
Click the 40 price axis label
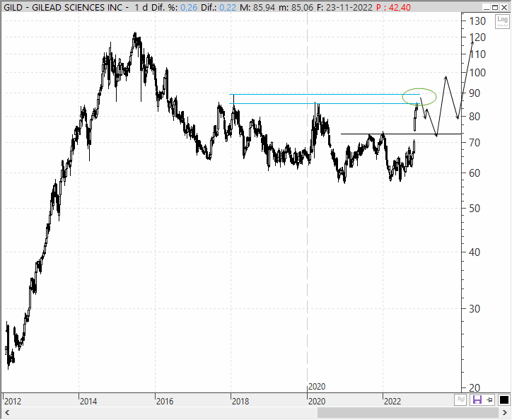click(x=475, y=252)
